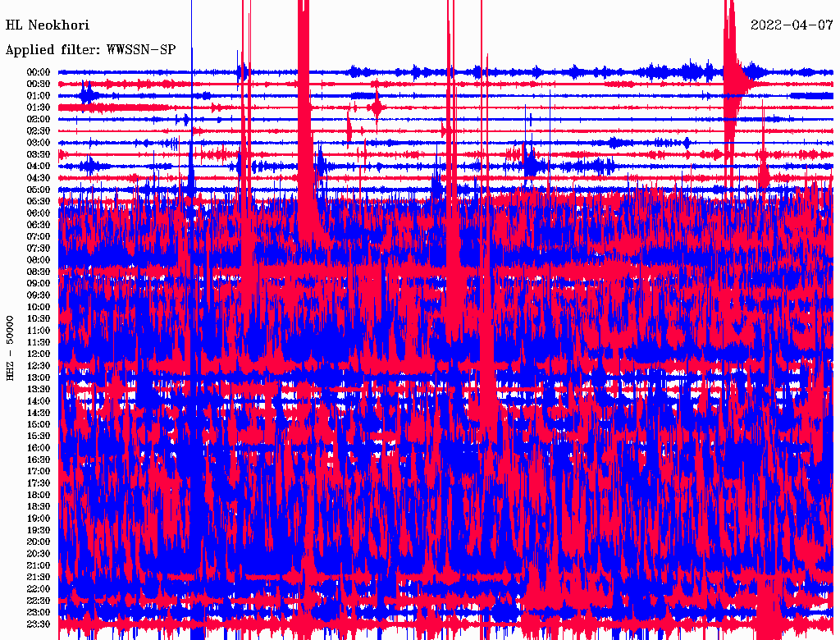This screenshot has height=640, width=840.
Task: Select the 12:00 time row label
Action: click(39, 354)
